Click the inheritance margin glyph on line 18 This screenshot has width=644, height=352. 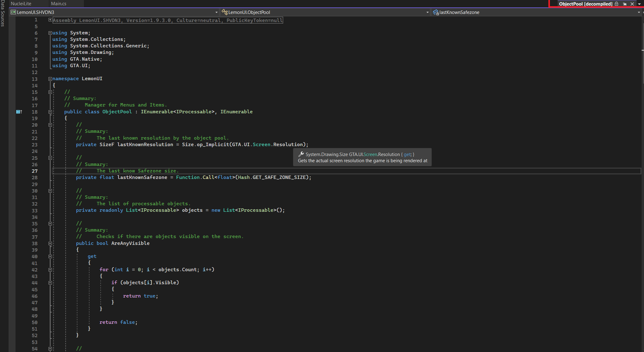point(19,112)
